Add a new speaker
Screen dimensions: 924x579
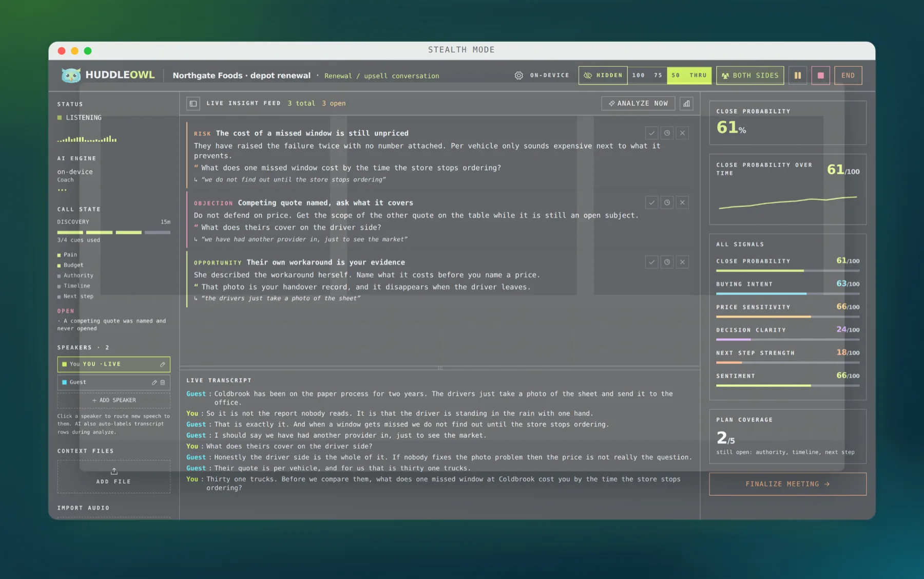pyautogui.click(x=114, y=400)
